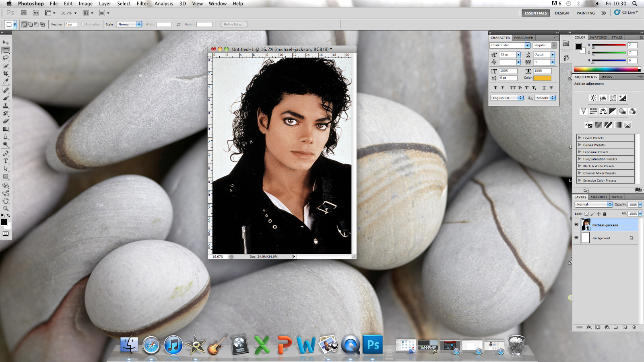Toggle Underline text style

point(544,88)
